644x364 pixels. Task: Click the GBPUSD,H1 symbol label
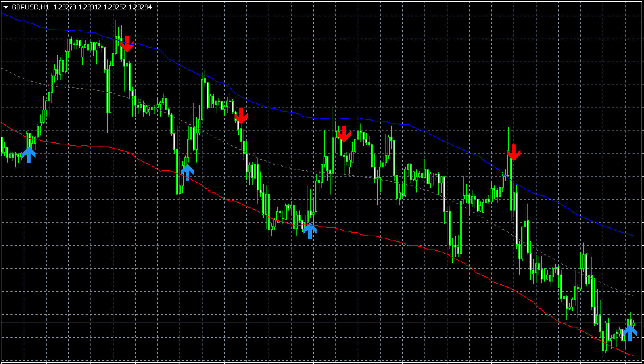pyautogui.click(x=30, y=7)
